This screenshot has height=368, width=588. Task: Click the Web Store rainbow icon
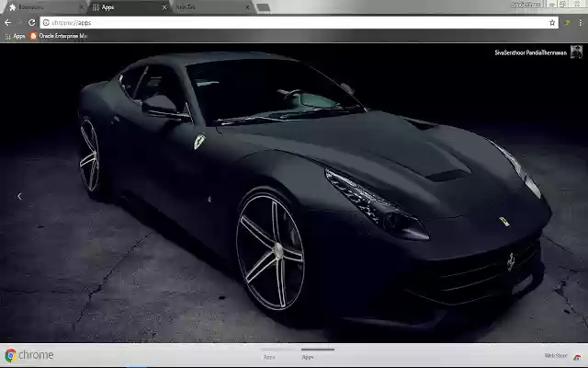[x=577, y=356]
